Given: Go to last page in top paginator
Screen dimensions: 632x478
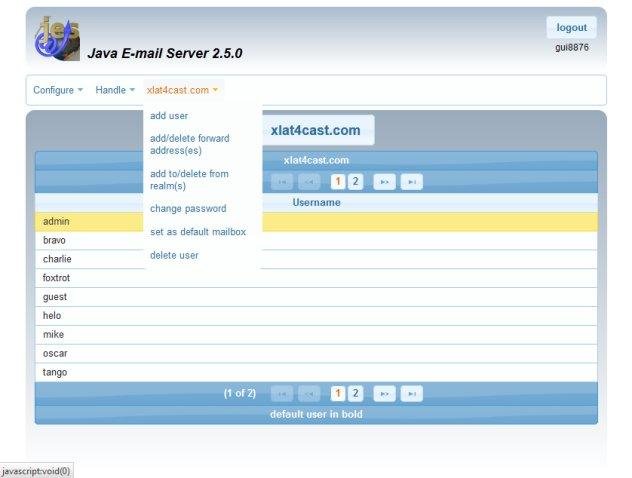Looking at the screenshot, I should pyautogui.click(x=412, y=182).
